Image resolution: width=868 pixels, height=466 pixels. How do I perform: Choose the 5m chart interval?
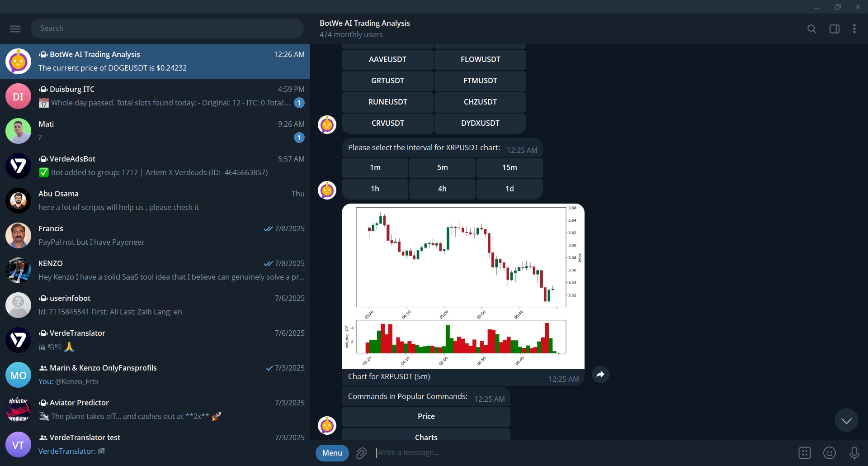click(x=442, y=168)
